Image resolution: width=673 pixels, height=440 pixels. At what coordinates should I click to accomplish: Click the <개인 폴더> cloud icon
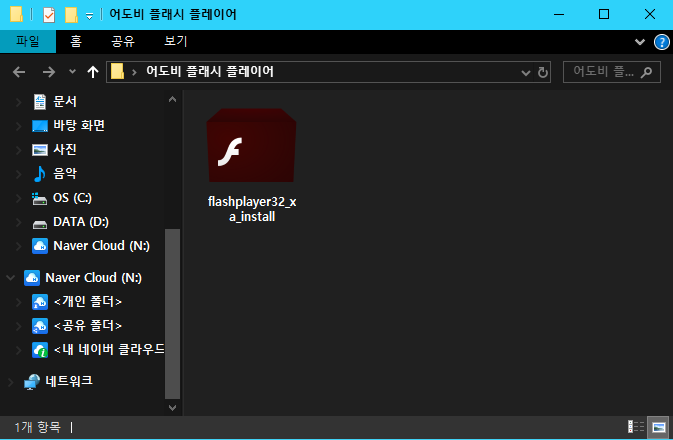point(40,302)
